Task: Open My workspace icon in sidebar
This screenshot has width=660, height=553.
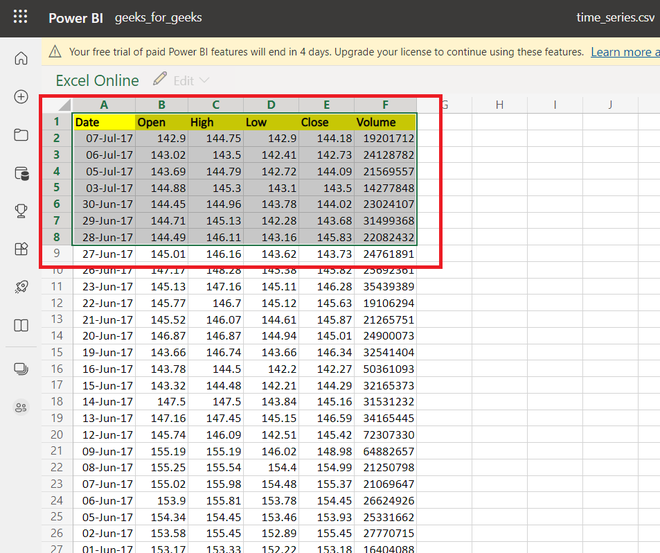Action: point(21,407)
